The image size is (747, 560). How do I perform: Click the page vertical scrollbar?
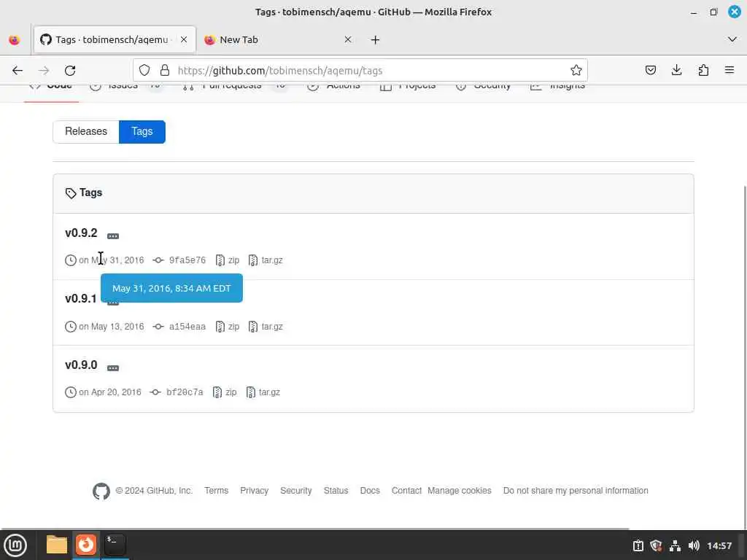pyautogui.click(x=744, y=357)
